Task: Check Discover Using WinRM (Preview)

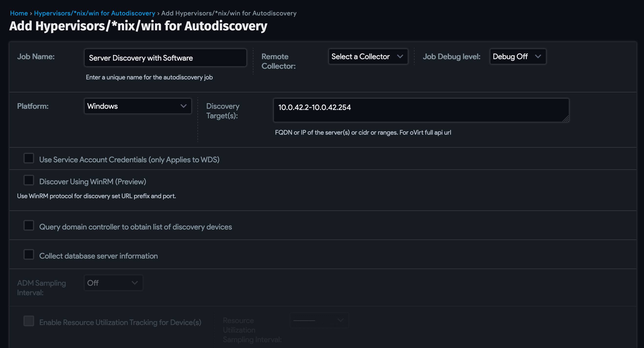Action: point(29,180)
